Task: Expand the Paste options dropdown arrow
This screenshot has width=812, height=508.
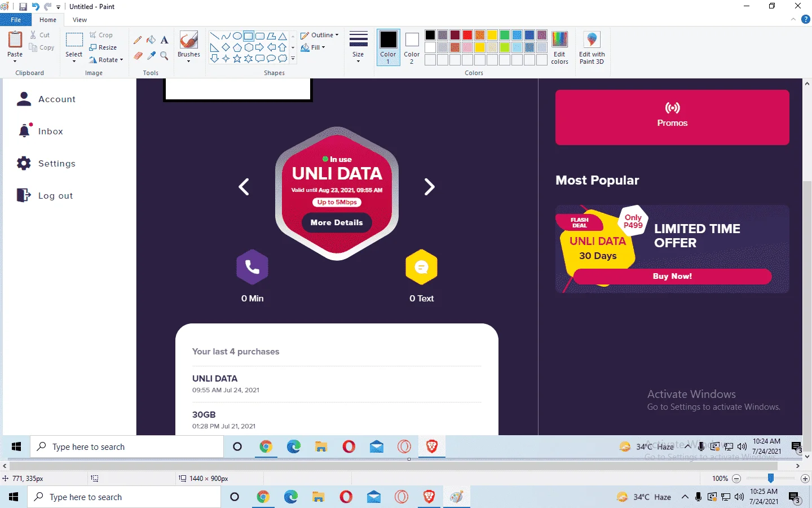Action: pyautogui.click(x=15, y=61)
